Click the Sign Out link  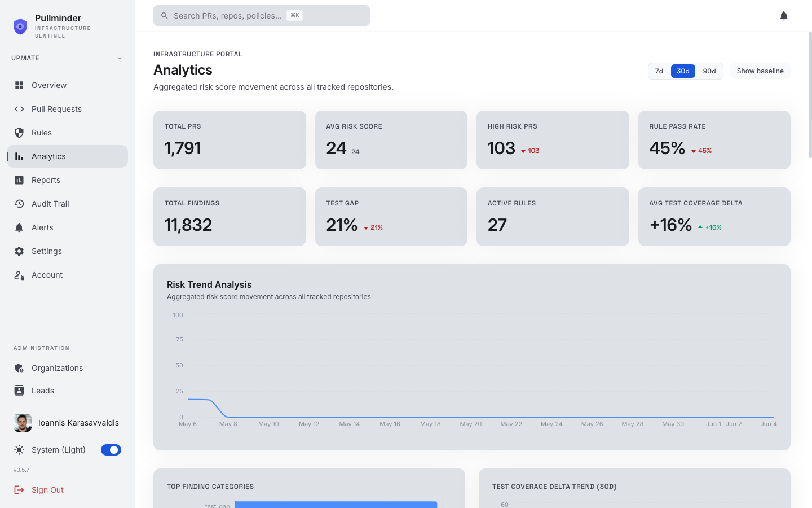pos(47,490)
